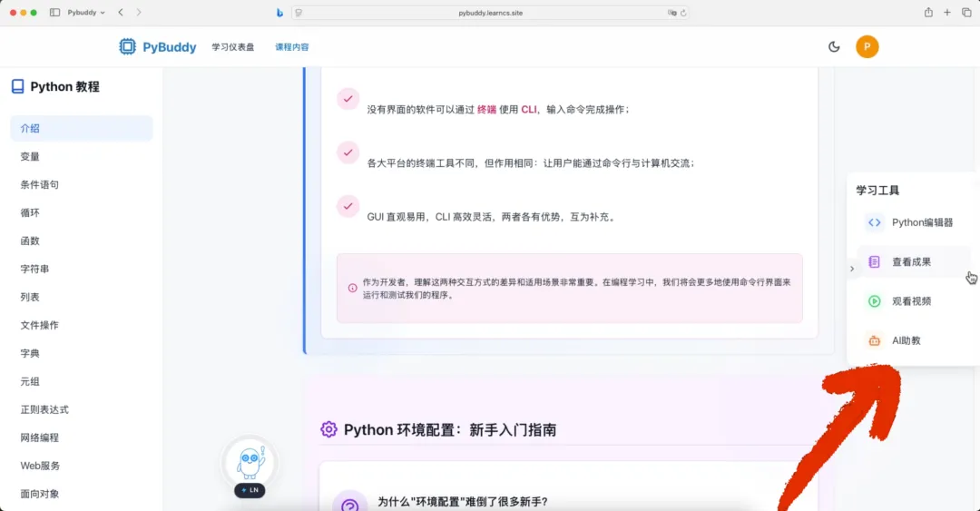Collapse the 学习工具 panel with the chevron
The image size is (980, 511).
pos(852,269)
